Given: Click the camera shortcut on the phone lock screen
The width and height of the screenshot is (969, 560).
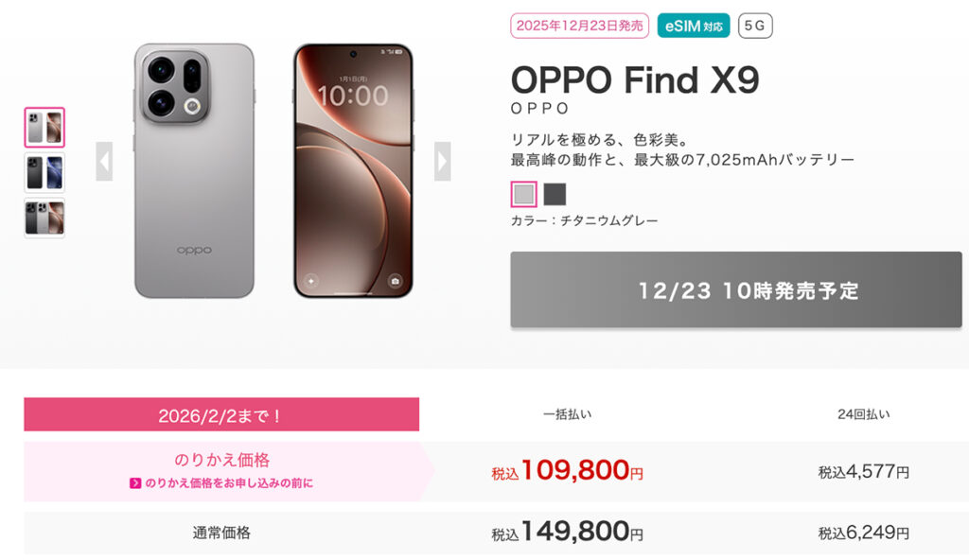Looking at the screenshot, I should (x=395, y=281).
